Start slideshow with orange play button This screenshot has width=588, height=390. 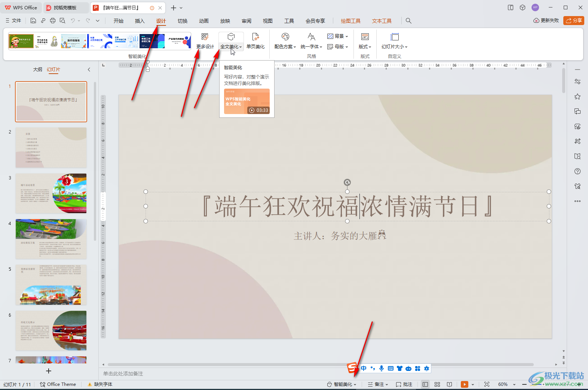464,384
